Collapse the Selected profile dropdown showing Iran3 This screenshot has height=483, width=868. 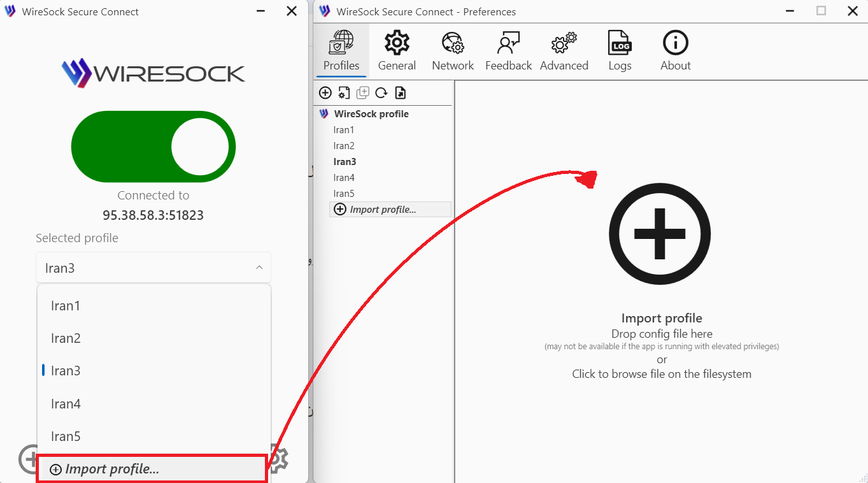coord(153,268)
